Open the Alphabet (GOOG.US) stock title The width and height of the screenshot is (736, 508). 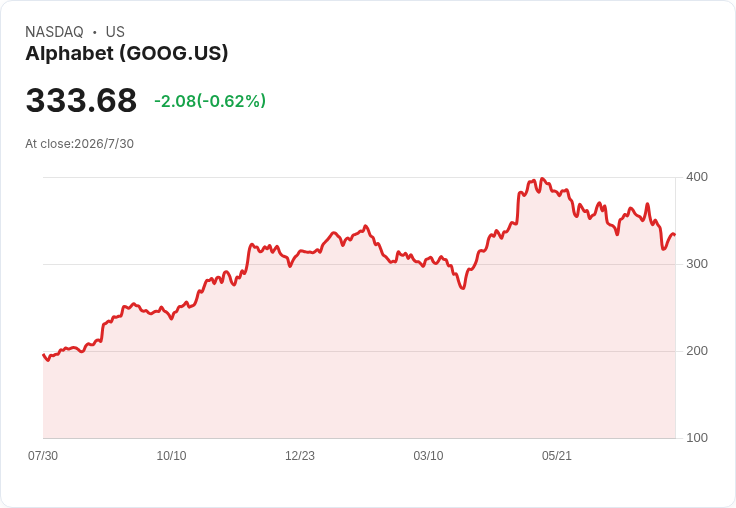(x=127, y=53)
